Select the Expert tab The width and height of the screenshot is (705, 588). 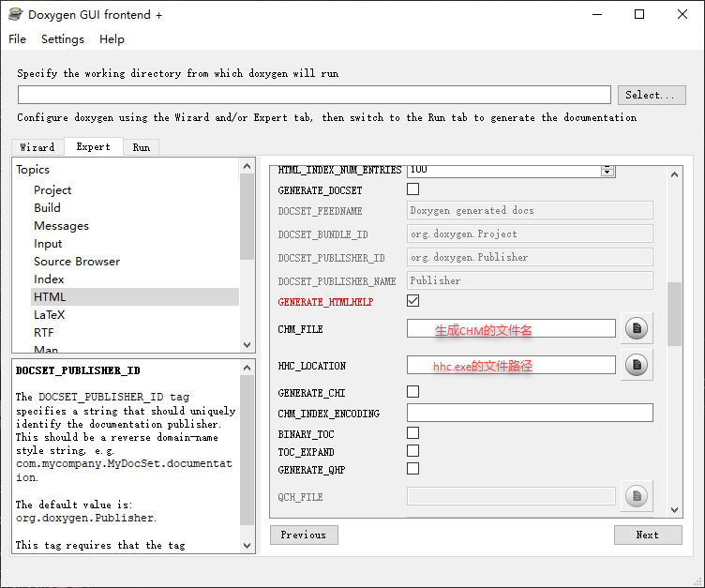93,146
